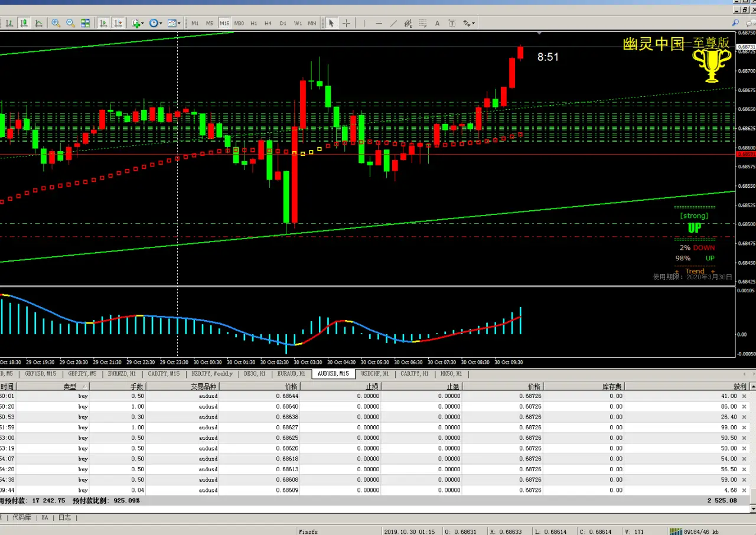Viewport: 756px width, 535px height.
Task: Open arrows objects dropdown
Action: pyautogui.click(x=469, y=23)
